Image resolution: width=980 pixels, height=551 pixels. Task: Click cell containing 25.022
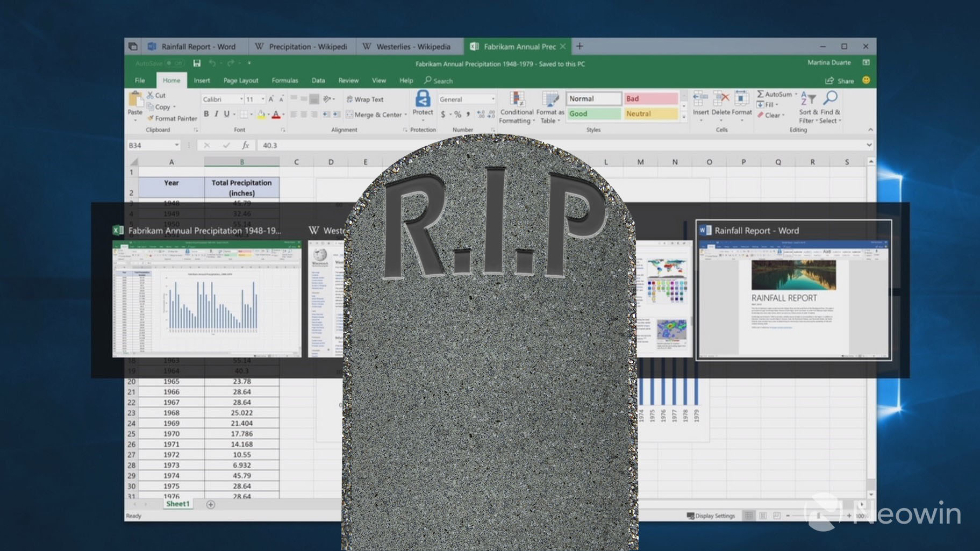pyautogui.click(x=242, y=413)
